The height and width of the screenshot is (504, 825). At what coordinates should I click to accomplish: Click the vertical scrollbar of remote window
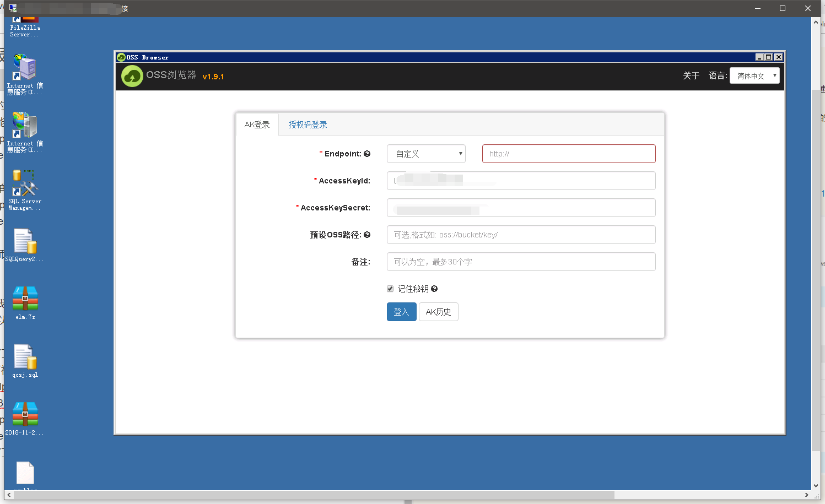(x=816, y=270)
